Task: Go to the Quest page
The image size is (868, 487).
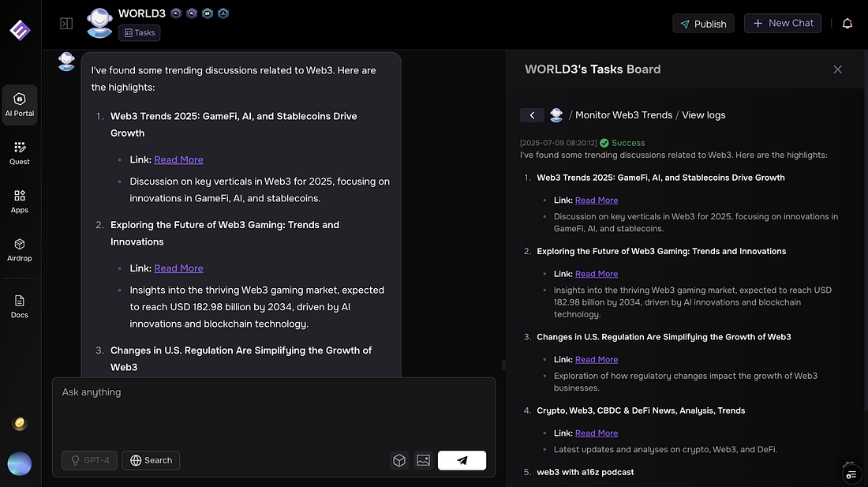Action: point(20,153)
